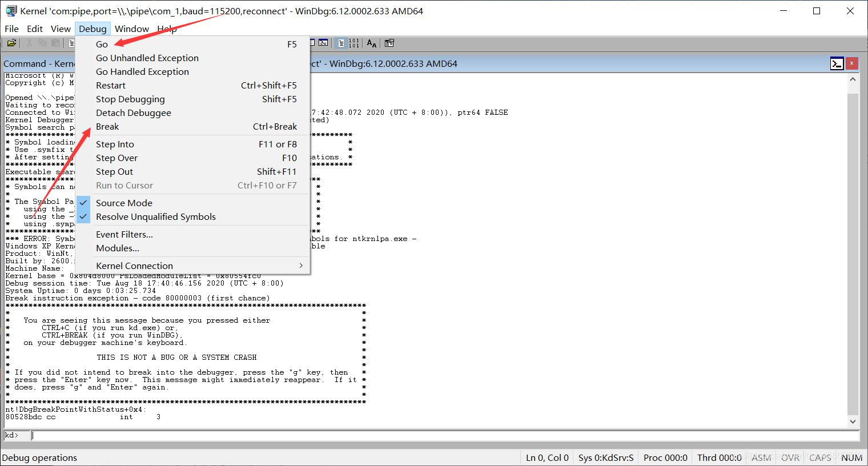Image resolution: width=868 pixels, height=466 pixels.
Task: Click the CAPS status bar indicator
Action: click(x=820, y=457)
